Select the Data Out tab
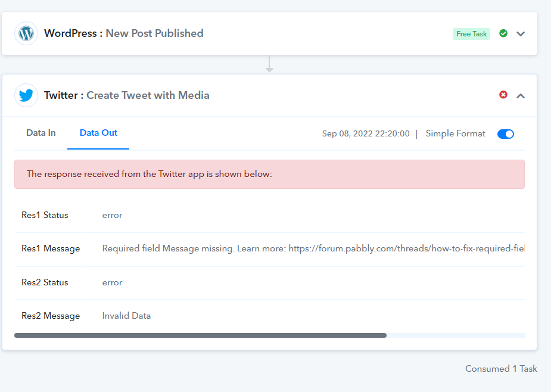The image size is (551, 392). [98, 133]
